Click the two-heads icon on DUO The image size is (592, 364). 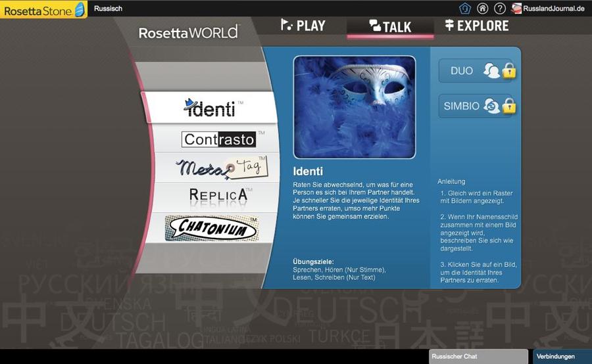coord(491,70)
